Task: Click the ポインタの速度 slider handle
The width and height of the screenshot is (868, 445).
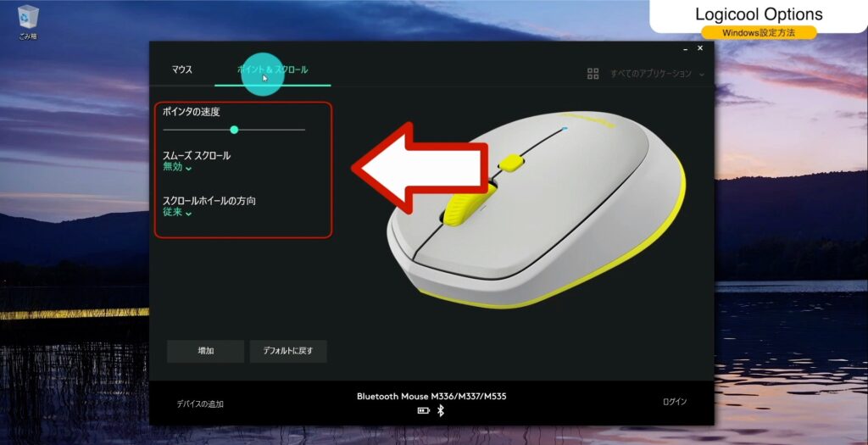Action: (234, 130)
